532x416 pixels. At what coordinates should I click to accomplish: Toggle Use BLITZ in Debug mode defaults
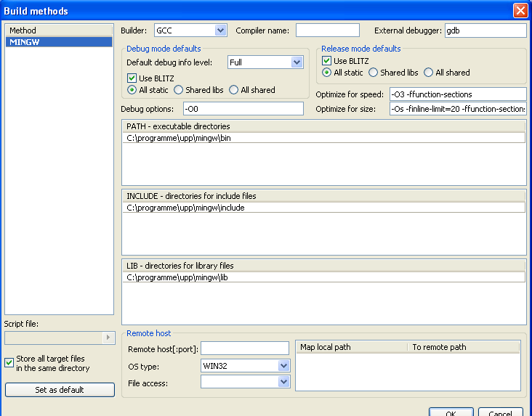[x=132, y=77]
